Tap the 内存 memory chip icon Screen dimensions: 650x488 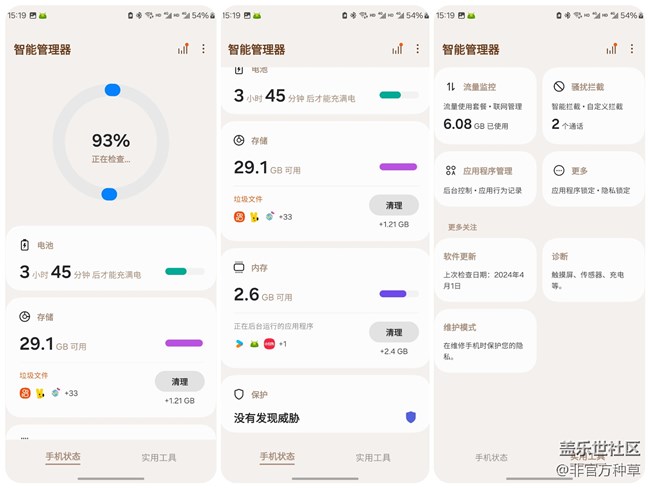pos(239,269)
